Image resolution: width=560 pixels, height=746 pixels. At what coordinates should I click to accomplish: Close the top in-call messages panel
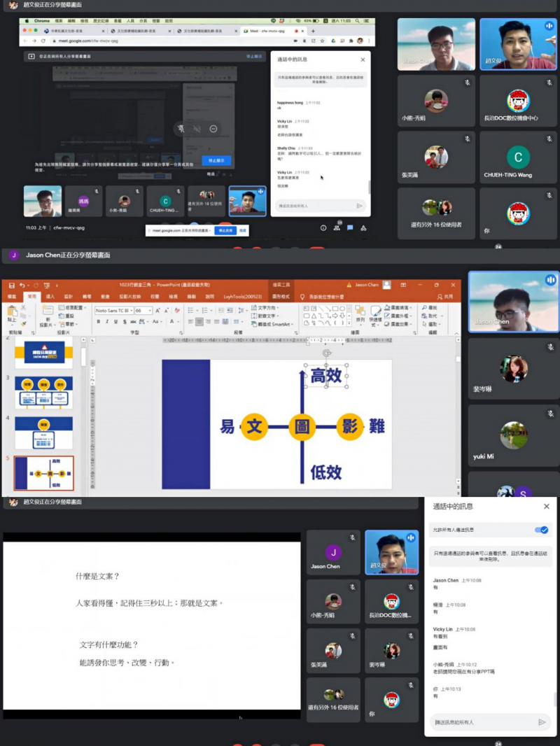pos(363,60)
